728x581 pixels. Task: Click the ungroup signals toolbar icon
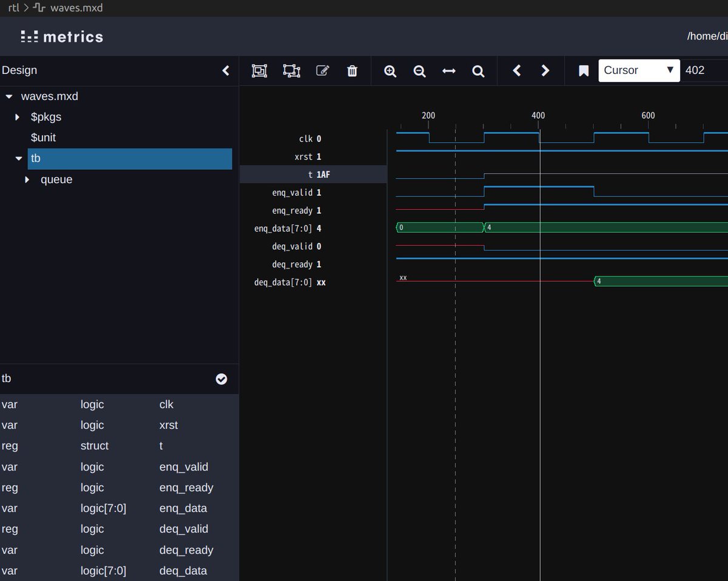[x=292, y=71]
